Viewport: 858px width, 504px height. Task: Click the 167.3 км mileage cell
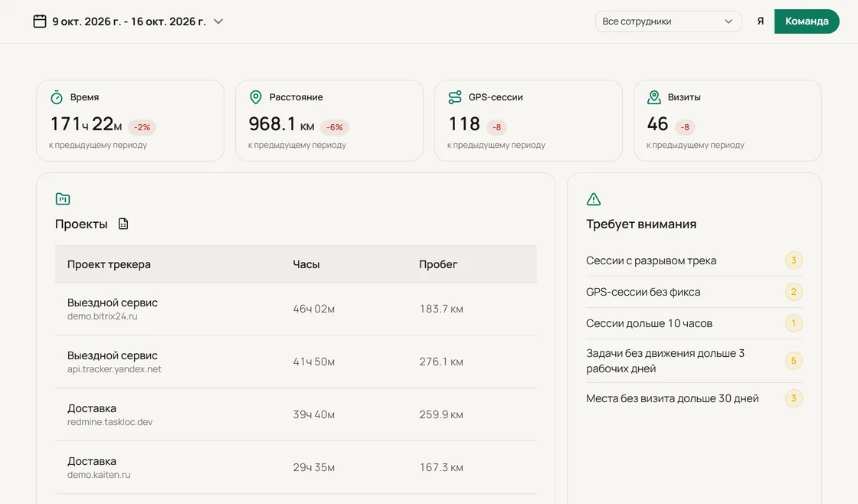tap(441, 467)
